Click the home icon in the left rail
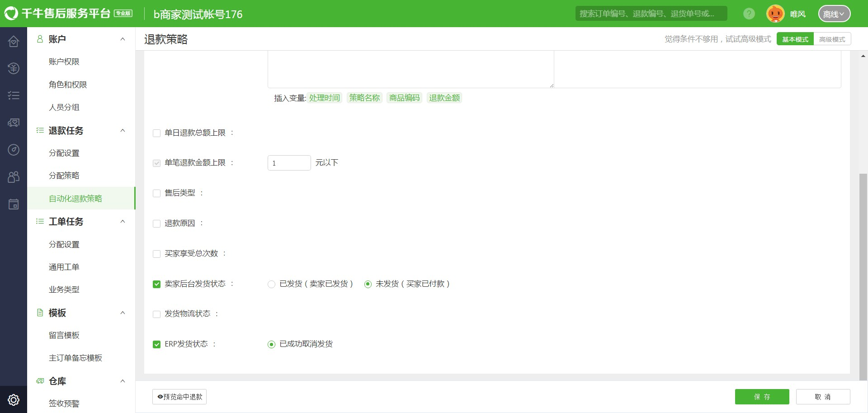The image size is (868, 413). (x=14, y=42)
